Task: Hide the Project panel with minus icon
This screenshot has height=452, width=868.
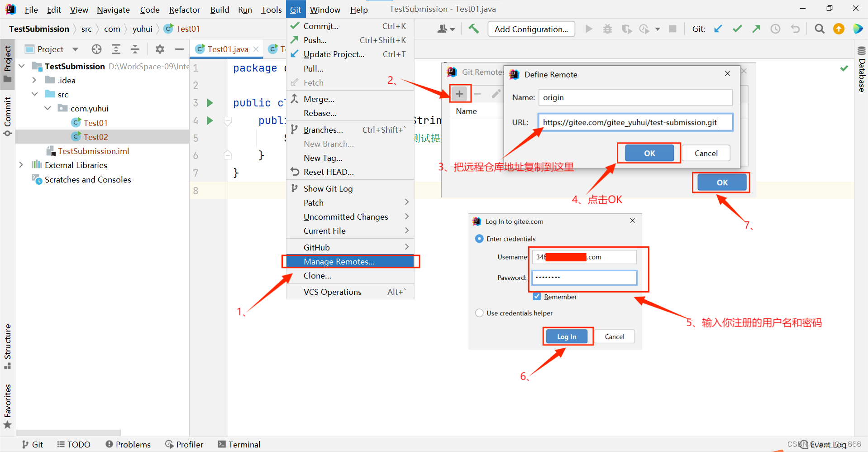Action: [179, 49]
